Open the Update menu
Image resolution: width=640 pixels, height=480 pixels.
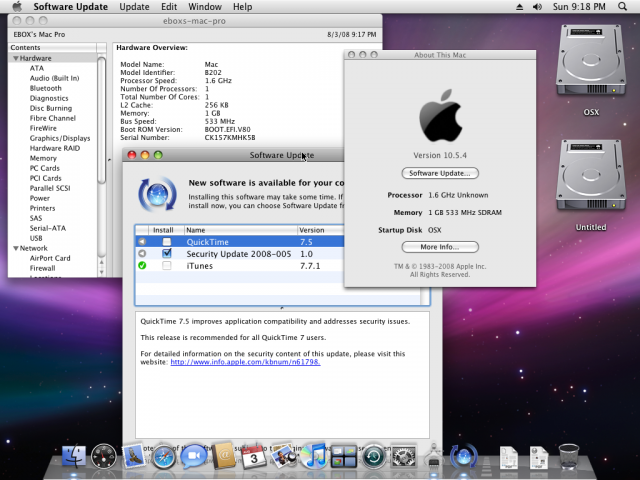click(134, 7)
